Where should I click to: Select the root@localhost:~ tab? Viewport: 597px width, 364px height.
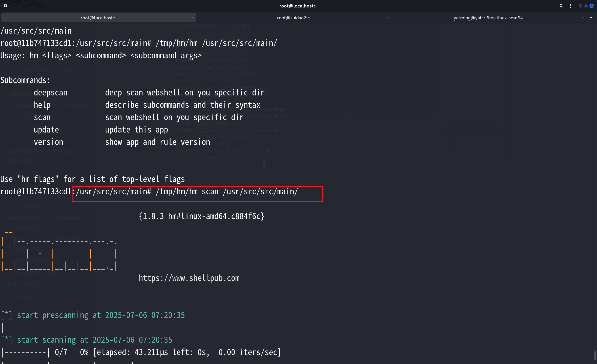(98, 18)
